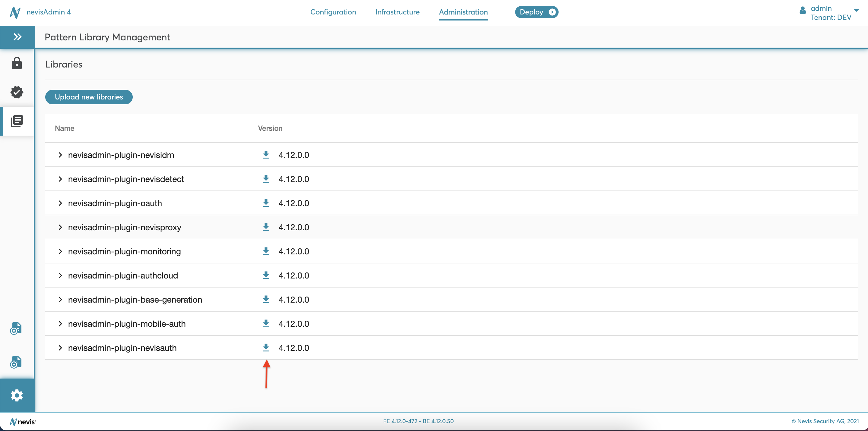
Task: Click the Version column header
Action: (x=270, y=128)
